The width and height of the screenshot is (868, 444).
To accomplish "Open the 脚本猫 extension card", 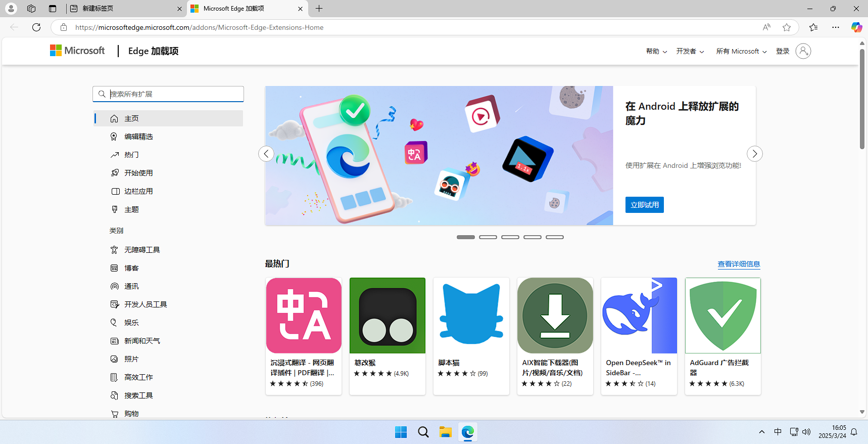I will pos(471,336).
